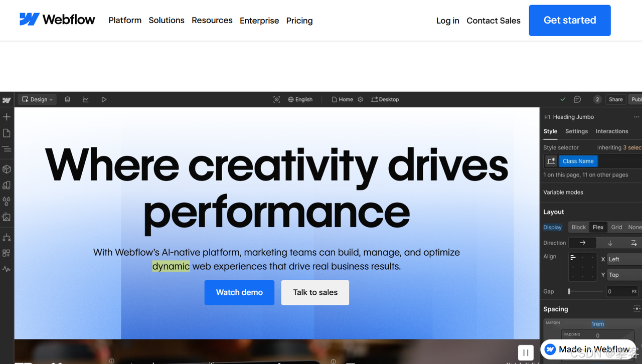Open the X align dropdown showing Left
The image size is (642, 364).
coord(624,259)
